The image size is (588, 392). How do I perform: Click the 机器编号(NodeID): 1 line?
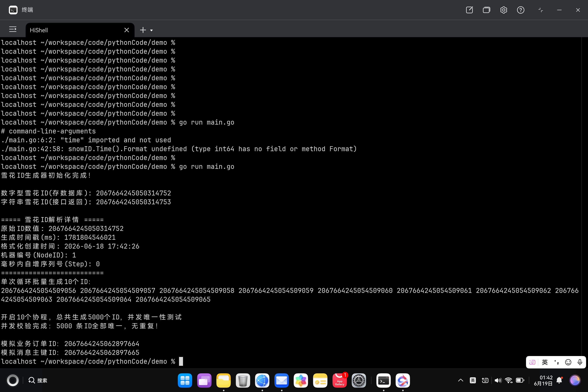tap(38, 255)
